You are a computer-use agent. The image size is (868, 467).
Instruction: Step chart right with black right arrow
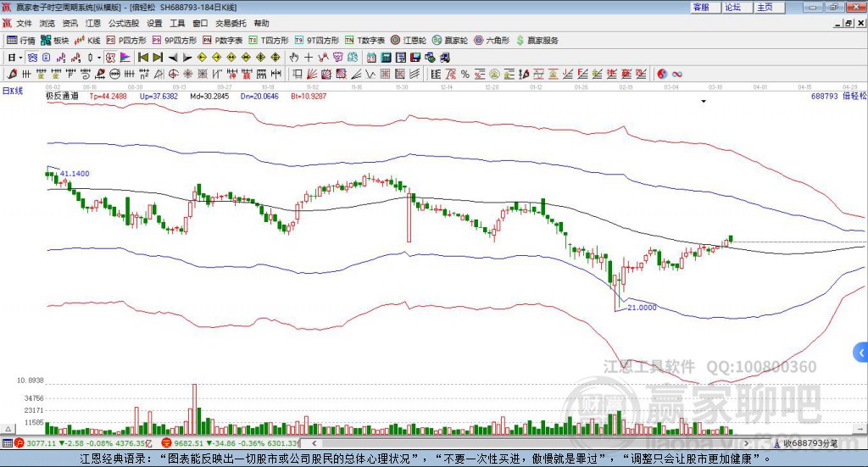[x=187, y=58]
